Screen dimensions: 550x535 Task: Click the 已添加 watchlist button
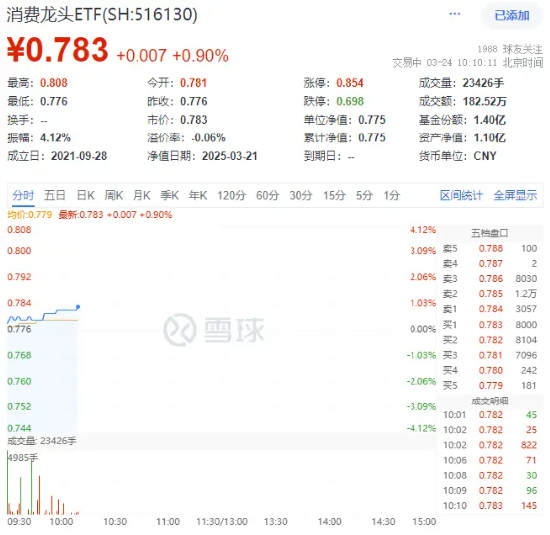pos(512,15)
